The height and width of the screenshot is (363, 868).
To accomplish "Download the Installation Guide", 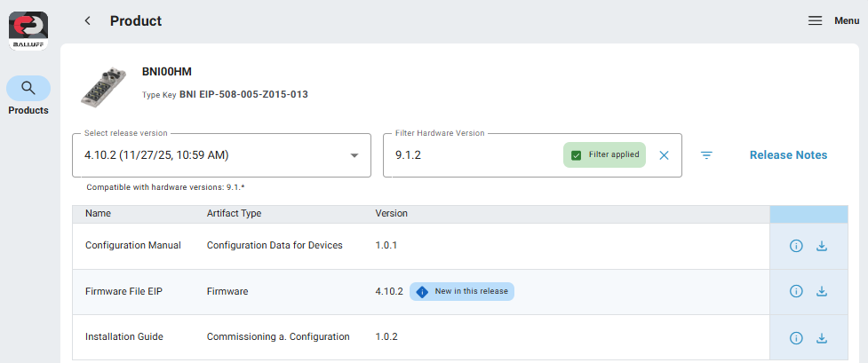I will coord(822,337).
